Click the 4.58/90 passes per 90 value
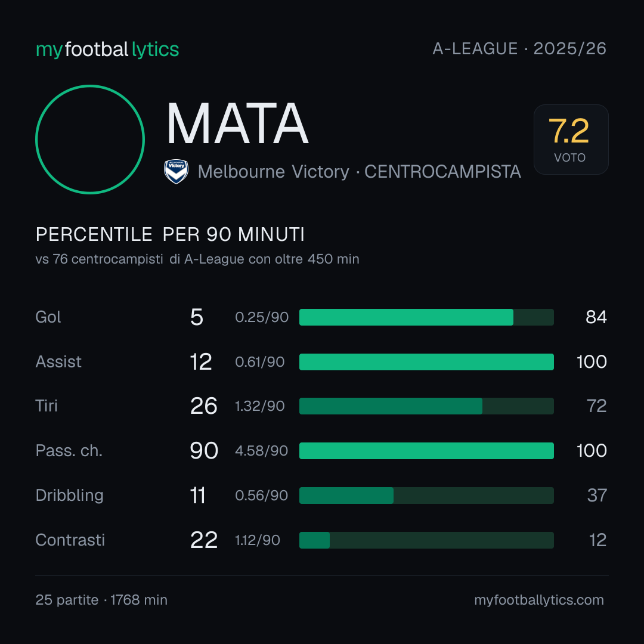Viewport: 644px width, 644px height. pyautogui.click(x=261, y=451)
